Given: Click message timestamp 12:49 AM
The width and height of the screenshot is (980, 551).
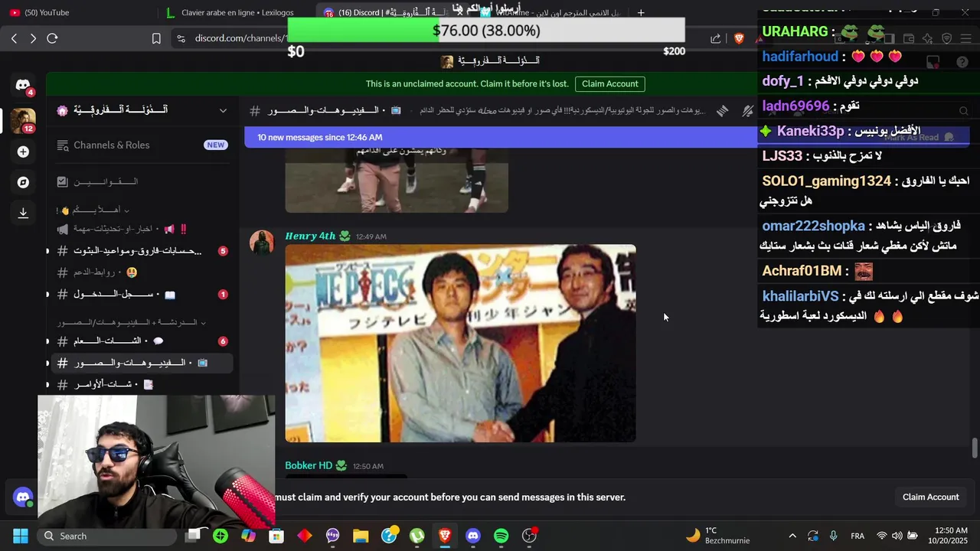Looking at the screenshot, I should coord(371,237).
